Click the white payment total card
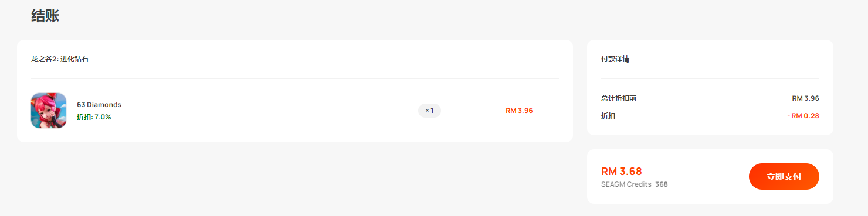Viewport: 868px width, 216px height. click(710, 177)
